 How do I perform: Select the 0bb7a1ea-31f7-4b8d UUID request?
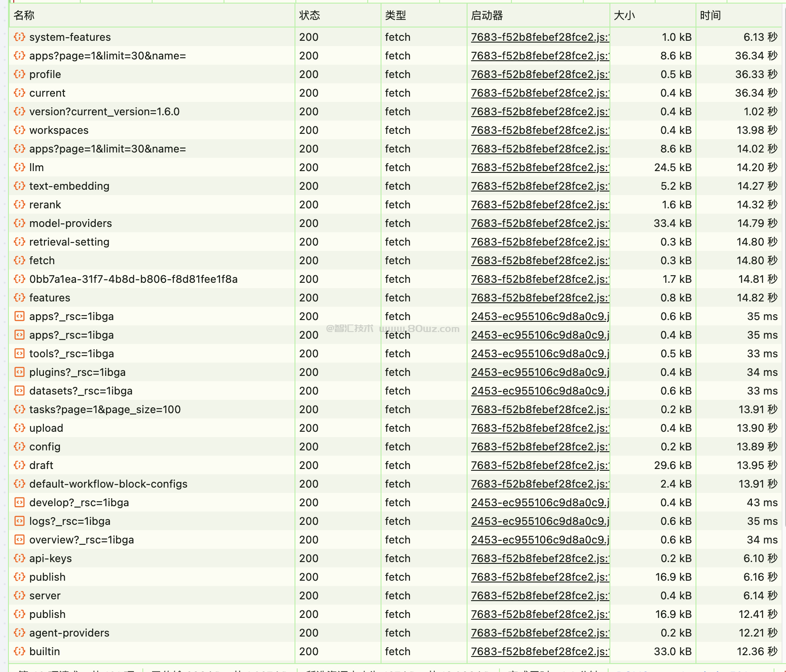(133, 279)
